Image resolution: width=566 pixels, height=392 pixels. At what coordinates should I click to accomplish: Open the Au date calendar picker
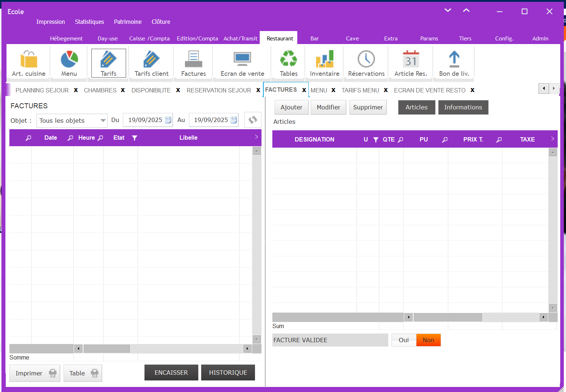pyautogui.click(x=234, y=120)
